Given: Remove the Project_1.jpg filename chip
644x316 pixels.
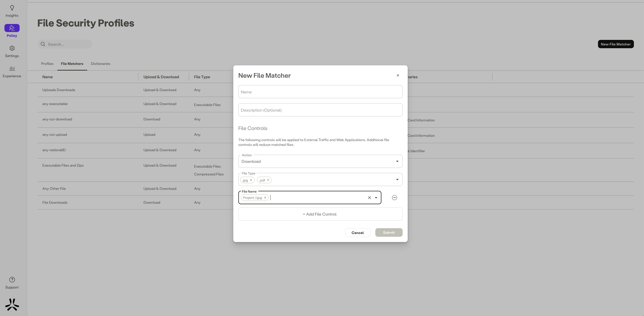Looking at the screenshot, I should (x=265, y=198).
